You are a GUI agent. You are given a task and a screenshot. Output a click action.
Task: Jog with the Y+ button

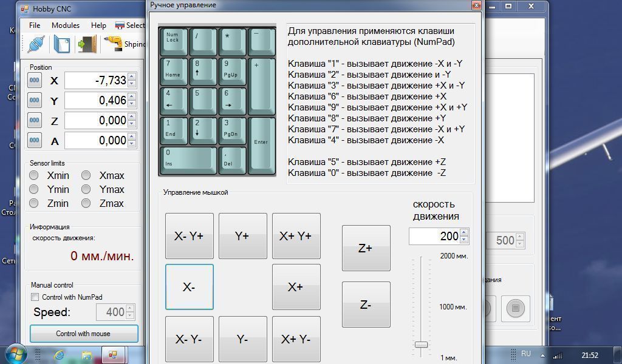tap(243, 236)
